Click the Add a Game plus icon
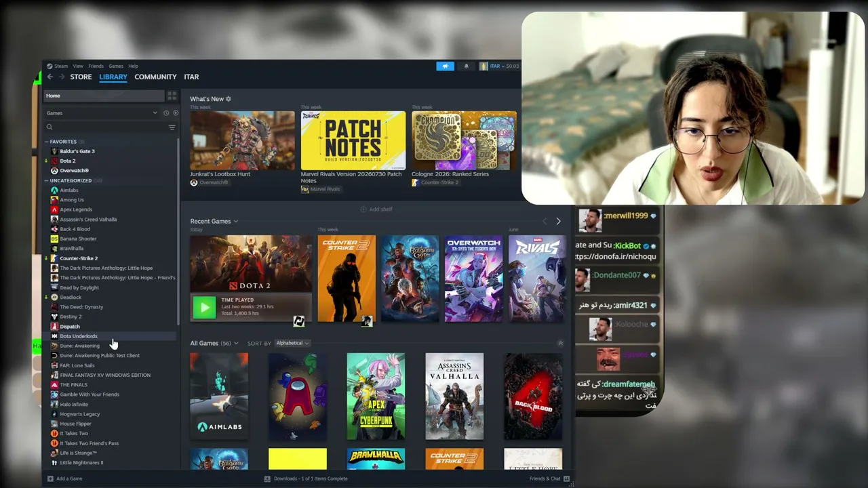Viewport: 868px width, 488px height. coord(50,479)
